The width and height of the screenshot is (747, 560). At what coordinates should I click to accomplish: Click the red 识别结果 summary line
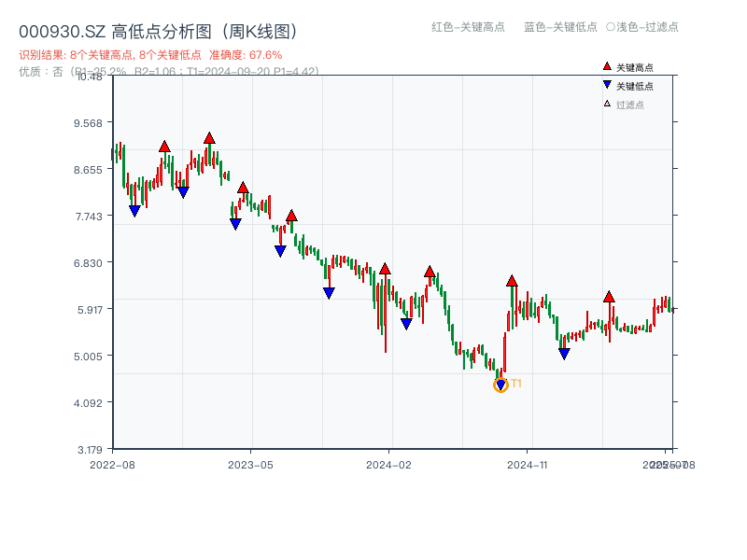click(x=150, y=55)
